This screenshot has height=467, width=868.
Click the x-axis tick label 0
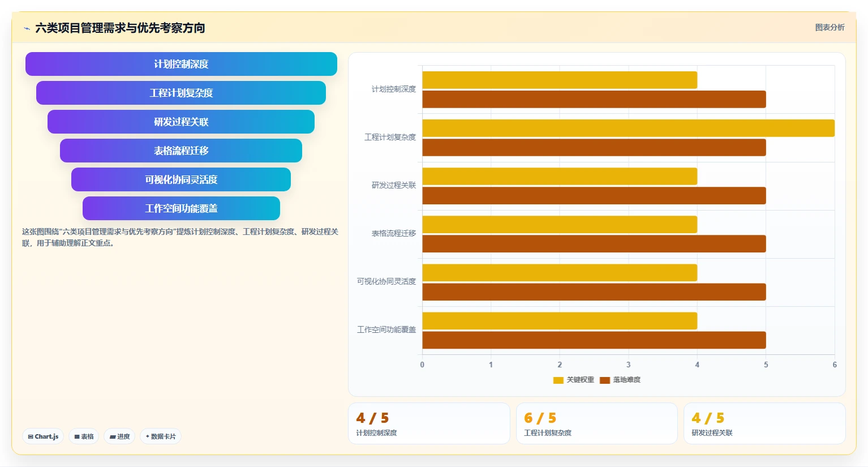(x=422, y=365)
